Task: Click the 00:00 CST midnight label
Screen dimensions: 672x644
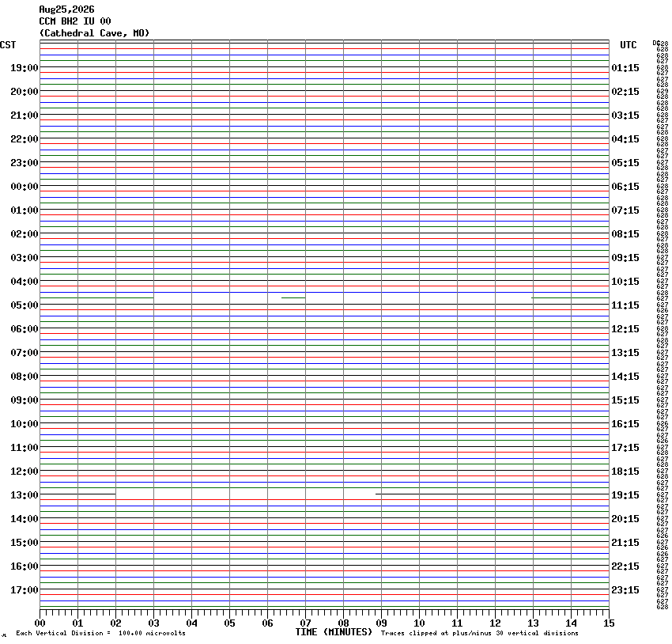Action: (x=25, y=187)
